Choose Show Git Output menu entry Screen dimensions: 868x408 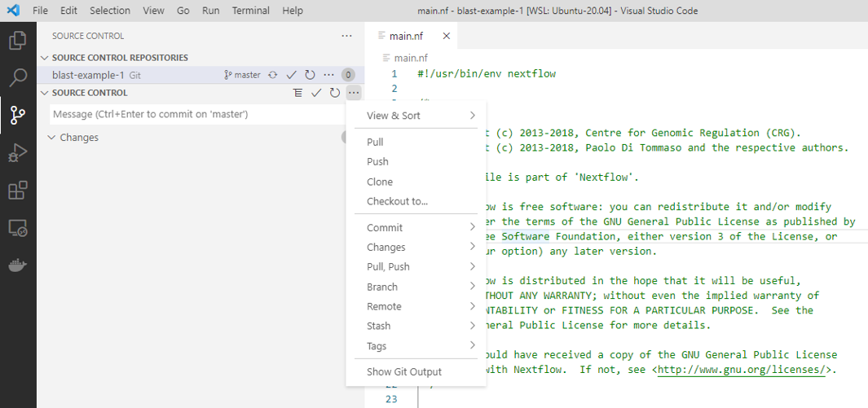click(x=403, y=371)
